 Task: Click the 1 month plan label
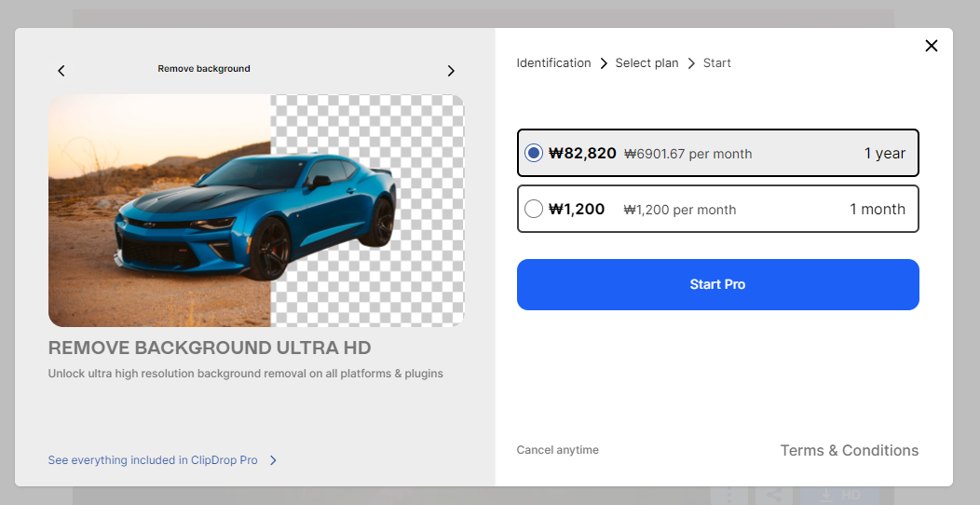click(877, 209)
